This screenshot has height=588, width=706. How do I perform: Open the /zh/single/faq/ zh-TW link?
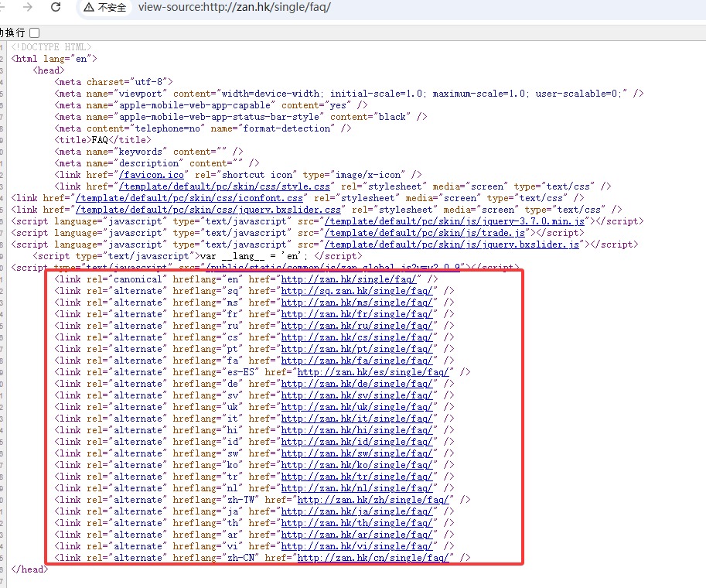pyautogui.click(x=373, y=500)
